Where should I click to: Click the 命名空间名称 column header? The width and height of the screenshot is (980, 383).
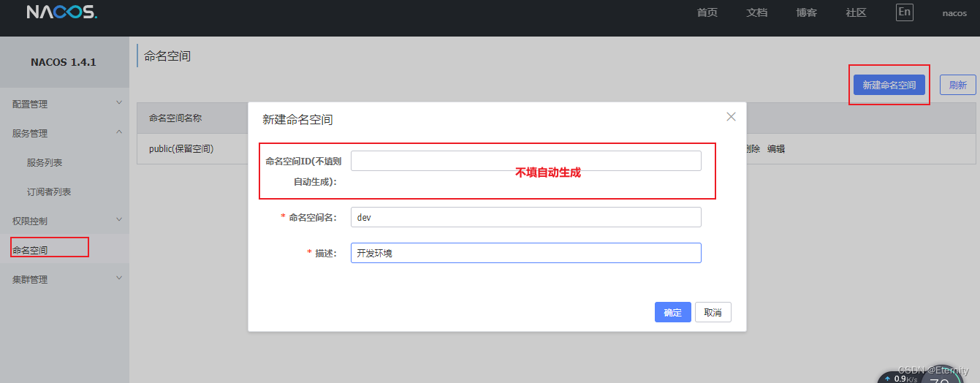[175, 117]
